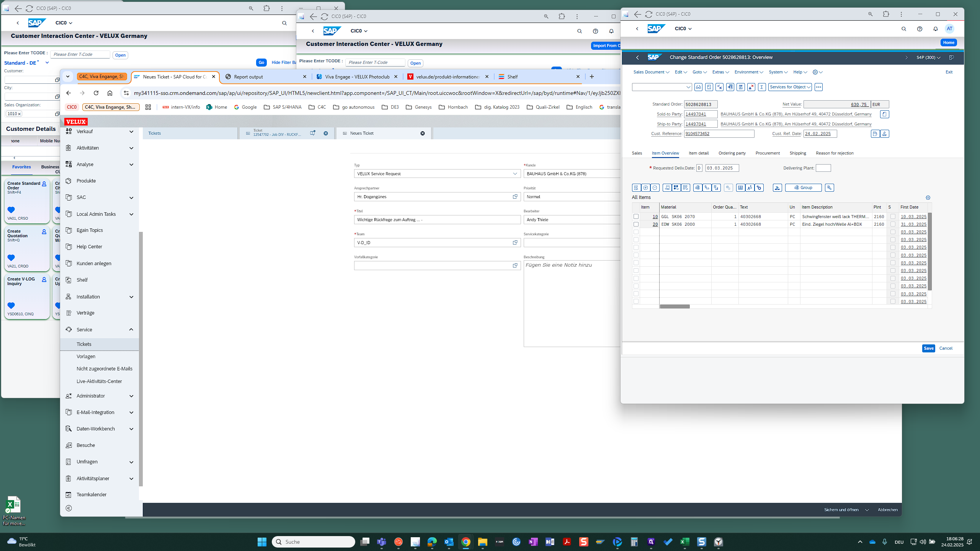
Task: Click the horizontal scrollbar in All Items table
Action: [675, 306]
